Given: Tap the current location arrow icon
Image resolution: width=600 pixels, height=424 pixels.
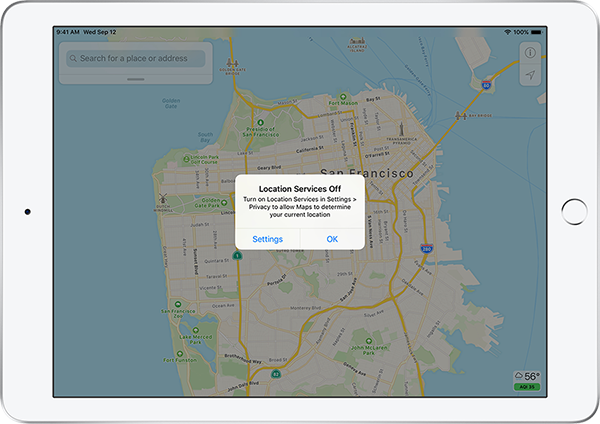Looking at the screenshot, I should coord(530,76).
